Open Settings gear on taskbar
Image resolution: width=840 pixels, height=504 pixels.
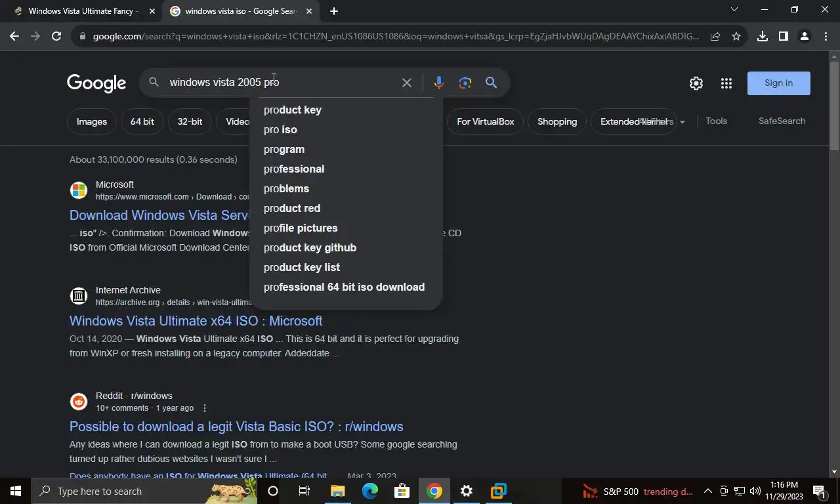(467, 491)
